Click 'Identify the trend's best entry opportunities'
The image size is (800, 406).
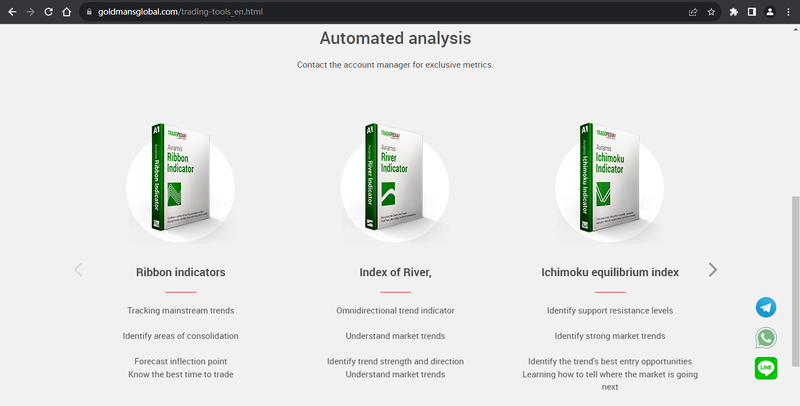pos(610,361)
